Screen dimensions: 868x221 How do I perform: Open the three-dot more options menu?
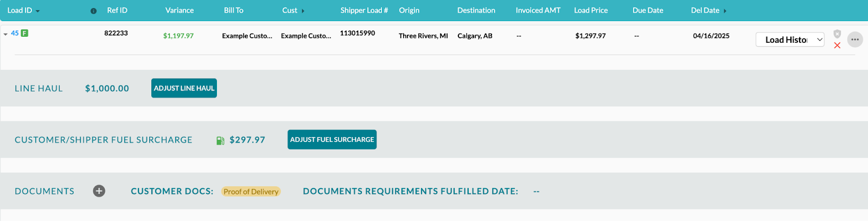855,40
